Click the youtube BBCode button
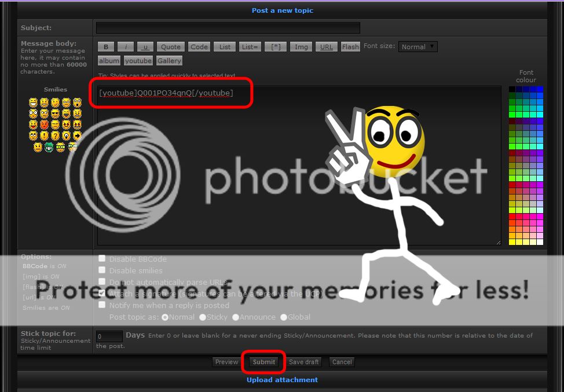Screen dimensions: 564x392 (138, 61)
